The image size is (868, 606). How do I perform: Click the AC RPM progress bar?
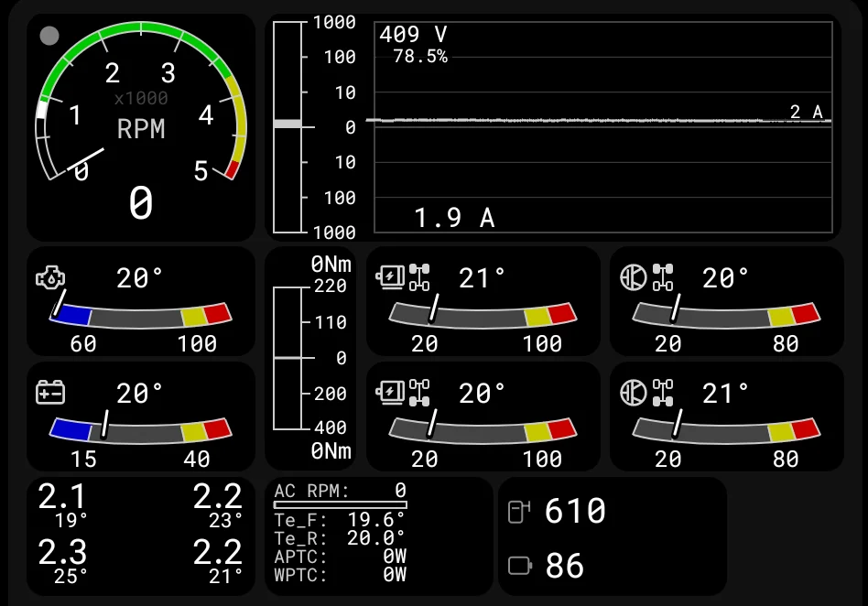pyautogui.click(x=341, y=504)
